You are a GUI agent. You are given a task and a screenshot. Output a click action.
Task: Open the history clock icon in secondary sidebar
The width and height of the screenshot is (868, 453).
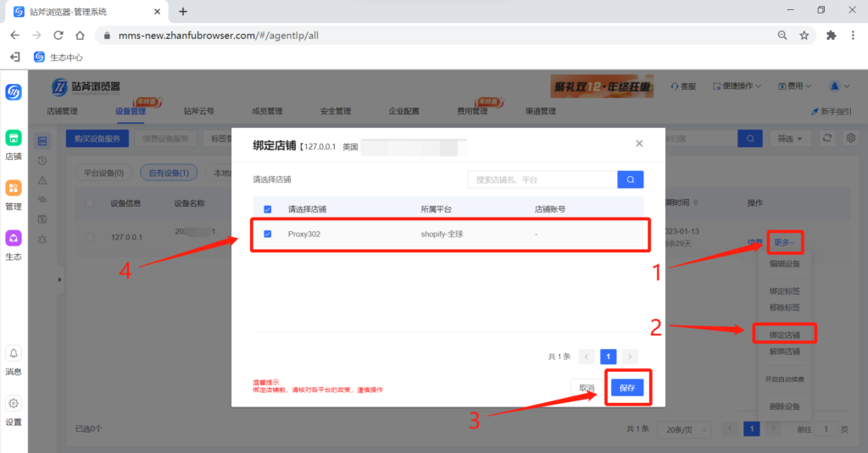click(x=42, y=161)
